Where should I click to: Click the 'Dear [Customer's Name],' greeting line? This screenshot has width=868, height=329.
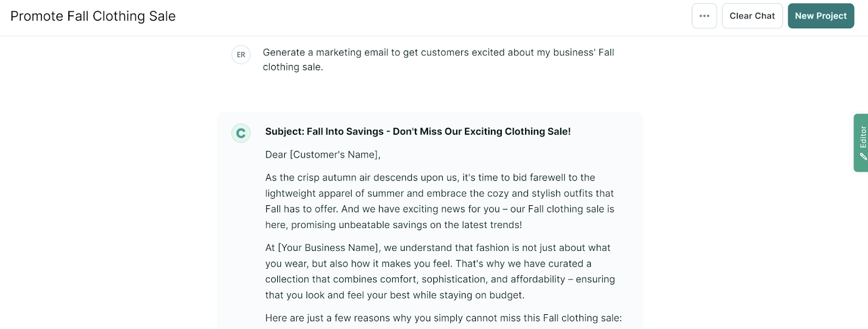coord(323,155)
